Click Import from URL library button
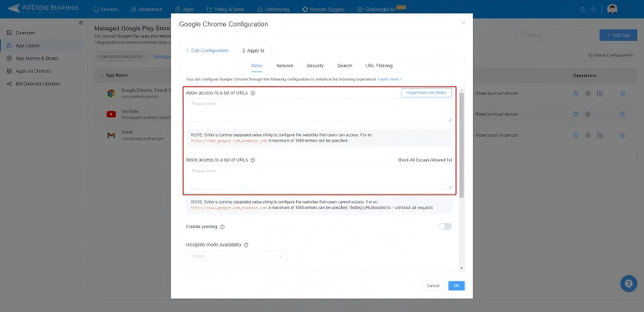Viewport: 644px width, 312px height. tap(426, 93)
